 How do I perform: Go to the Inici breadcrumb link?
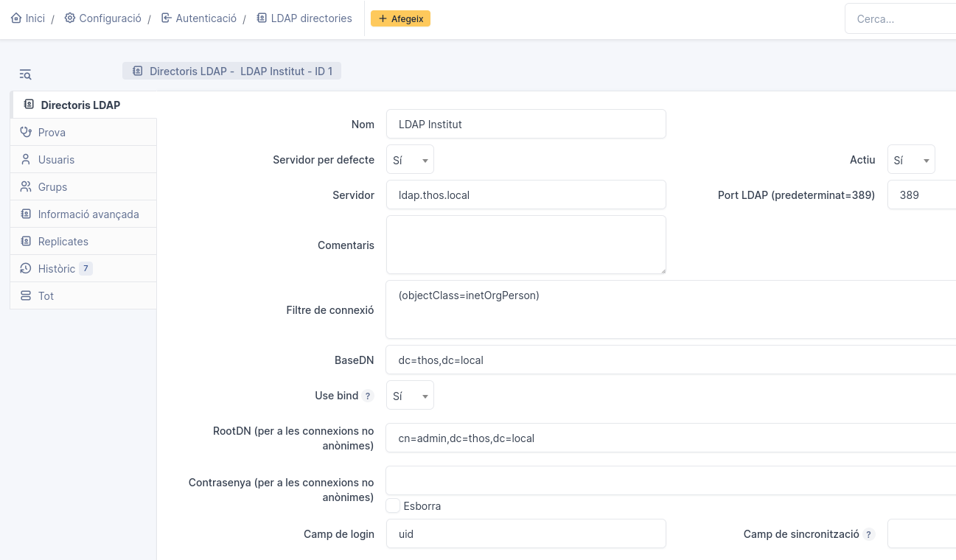[28, 18]
